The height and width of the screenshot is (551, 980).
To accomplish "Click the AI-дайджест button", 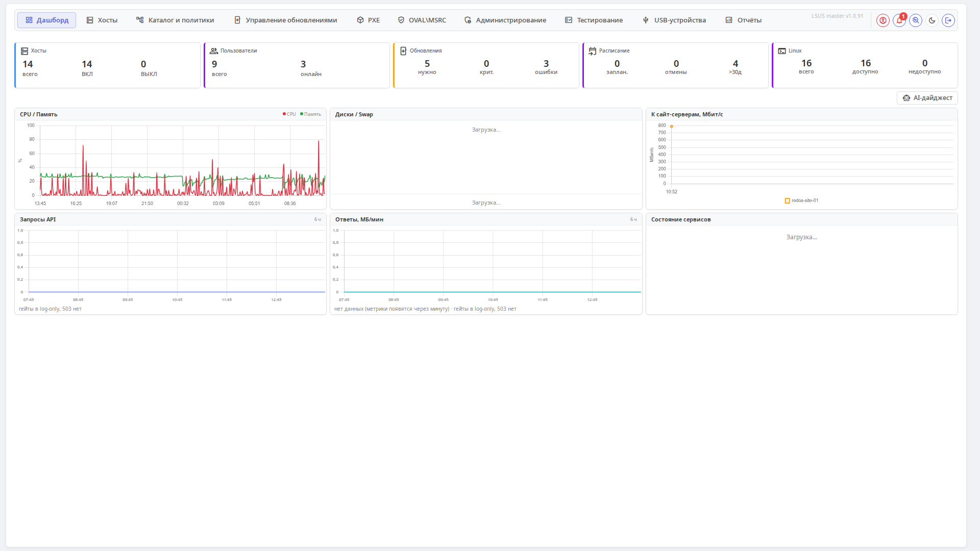I will coord(927,98).
